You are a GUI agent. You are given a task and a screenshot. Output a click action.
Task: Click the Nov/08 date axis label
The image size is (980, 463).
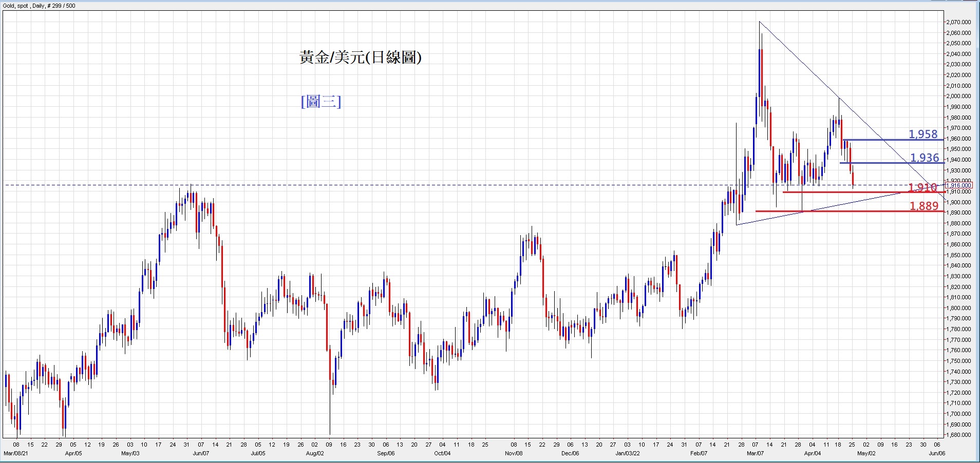point(514,453)
